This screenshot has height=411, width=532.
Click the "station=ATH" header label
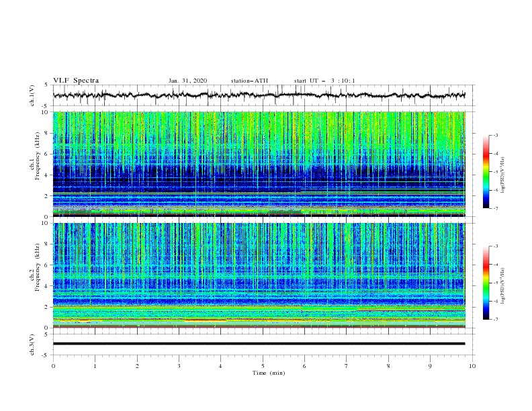point(249,81)
